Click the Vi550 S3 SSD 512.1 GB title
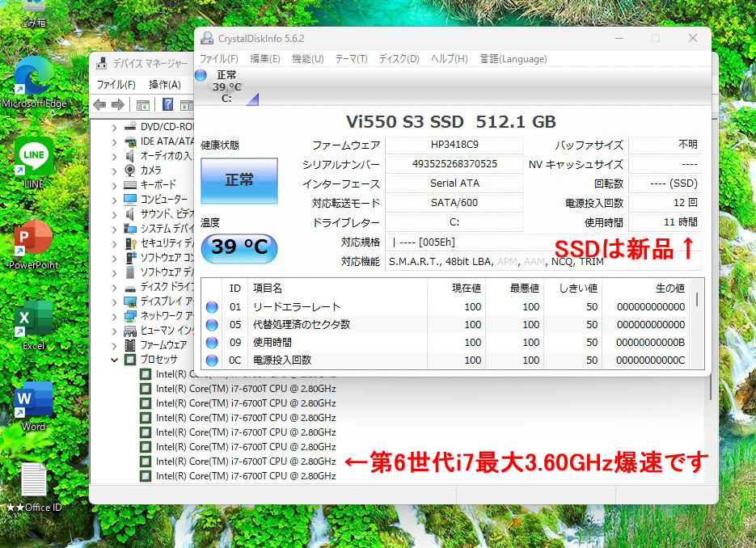 (451, 122)
